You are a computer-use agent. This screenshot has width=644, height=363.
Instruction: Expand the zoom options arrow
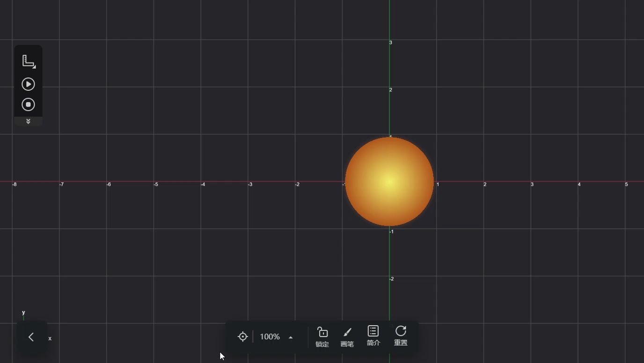coord(291,337)
